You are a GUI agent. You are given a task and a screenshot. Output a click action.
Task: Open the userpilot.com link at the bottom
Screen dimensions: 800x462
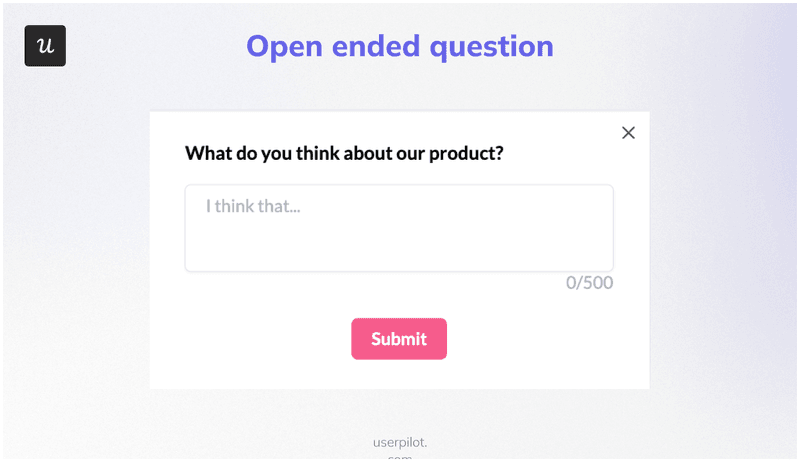399,443
